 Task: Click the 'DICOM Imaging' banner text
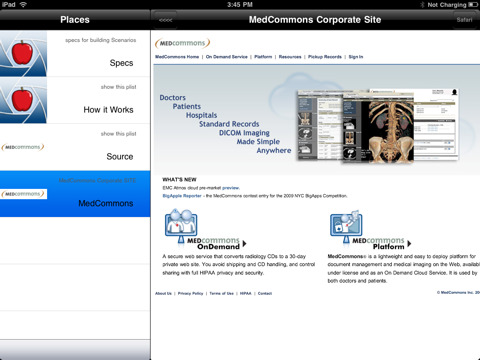(244, 133)
